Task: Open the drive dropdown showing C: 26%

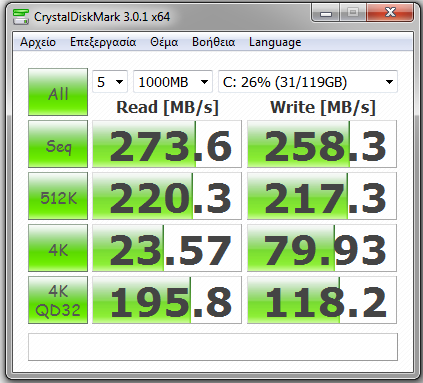Action: pos(308,82)
